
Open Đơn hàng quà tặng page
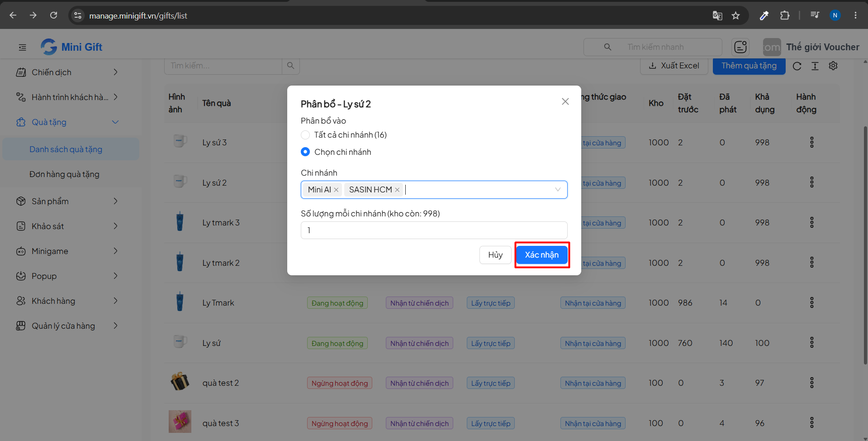[71, 174]
